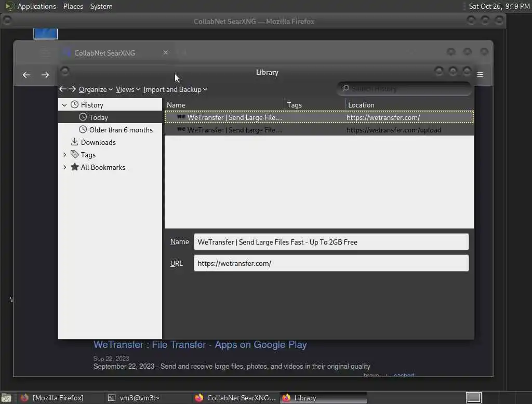Select the https://wetransfer.com/ history row
This screenshot has height=404, width=532.
[x=319, y=117]
